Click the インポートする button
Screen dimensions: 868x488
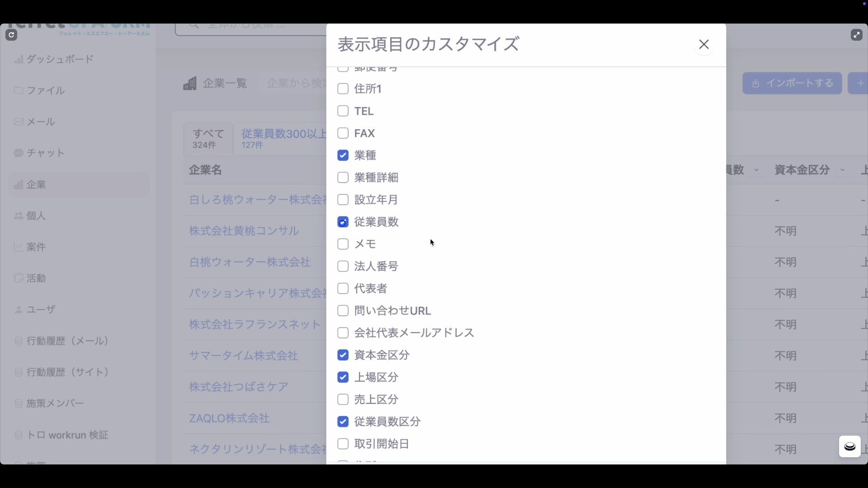point(792,83)
